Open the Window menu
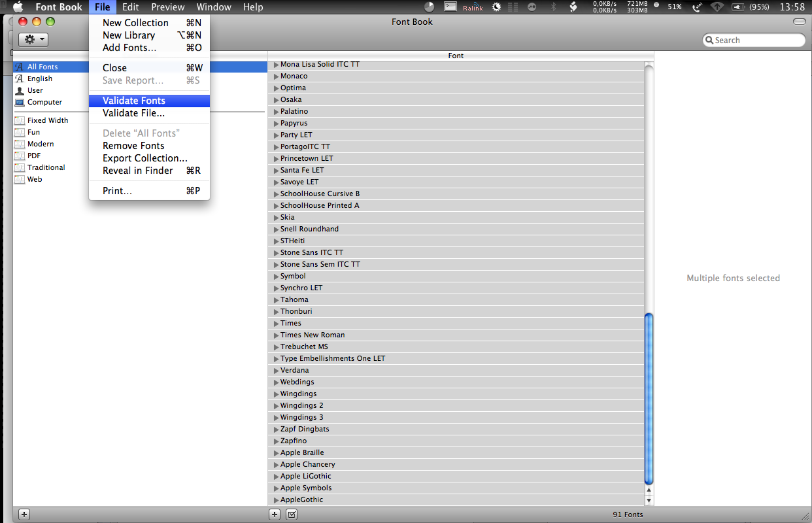Image resolution: width=812 pixels, height=523 pixels. [x=214, y=7]
